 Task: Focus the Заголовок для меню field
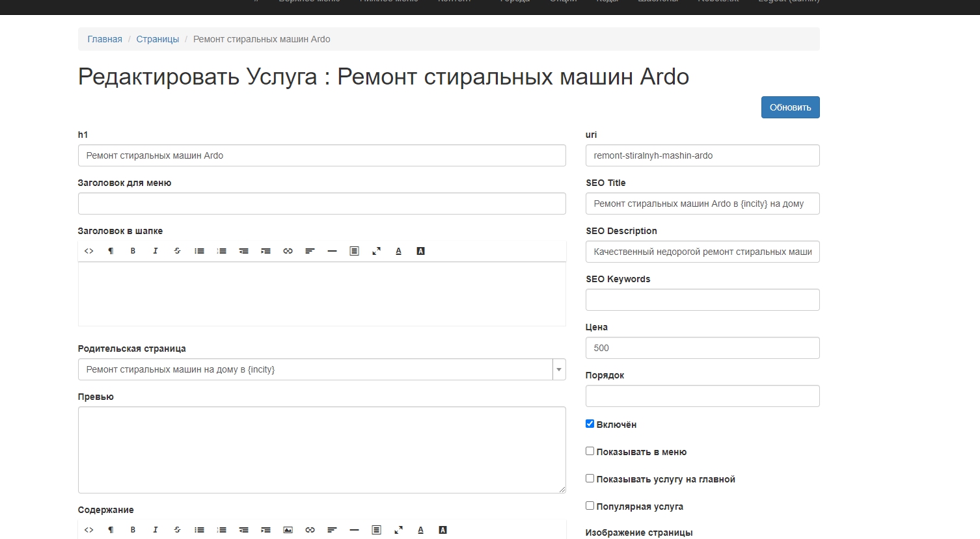[322, 204]
